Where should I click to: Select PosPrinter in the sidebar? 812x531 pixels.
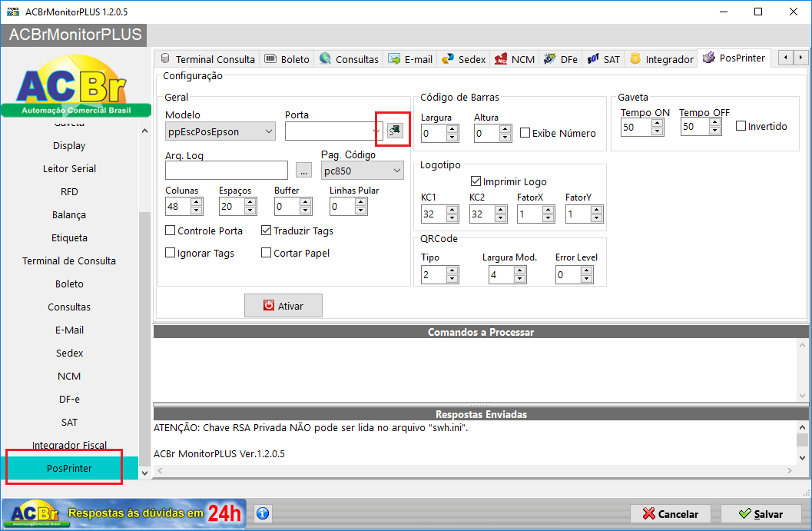click(x=69, y=468)
